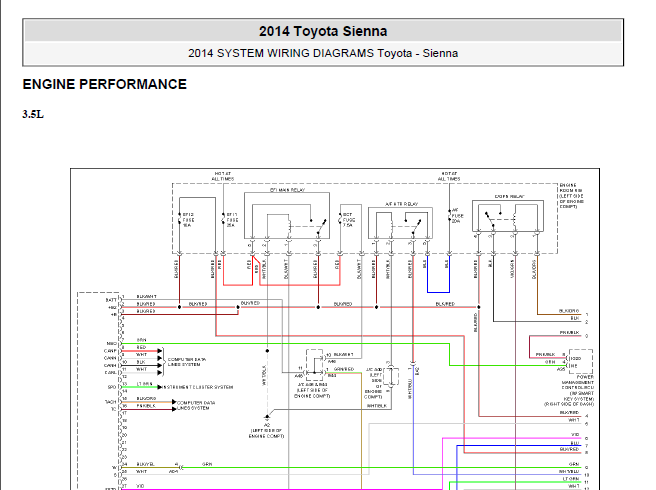Click the "A/F FUSE 20A" label
This screenshot has width=656, height=490.
[457, 216]
